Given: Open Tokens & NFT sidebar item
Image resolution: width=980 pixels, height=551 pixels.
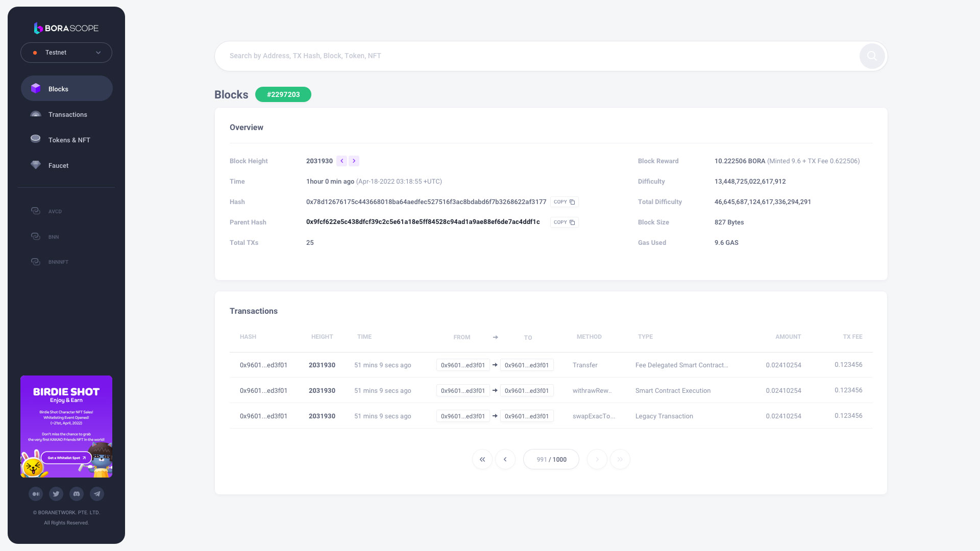Looking at the screenshot, I should (x=69, y=140).
